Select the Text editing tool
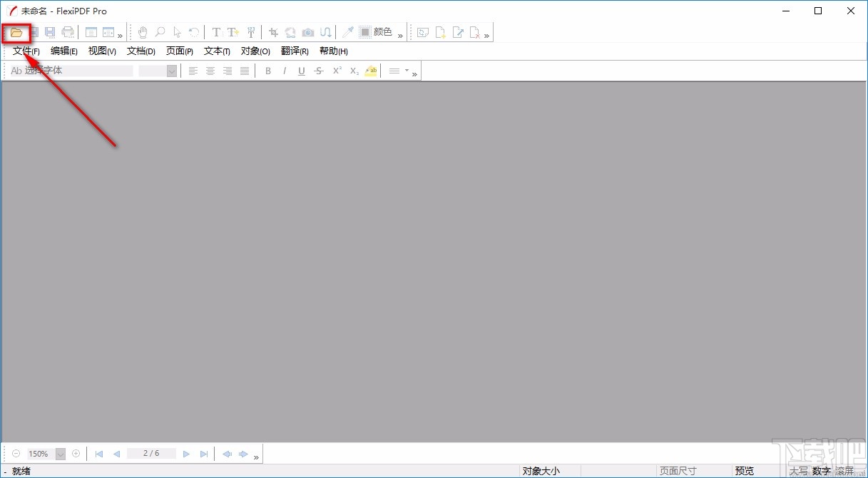The image size is (868, 478). [215, 32]
